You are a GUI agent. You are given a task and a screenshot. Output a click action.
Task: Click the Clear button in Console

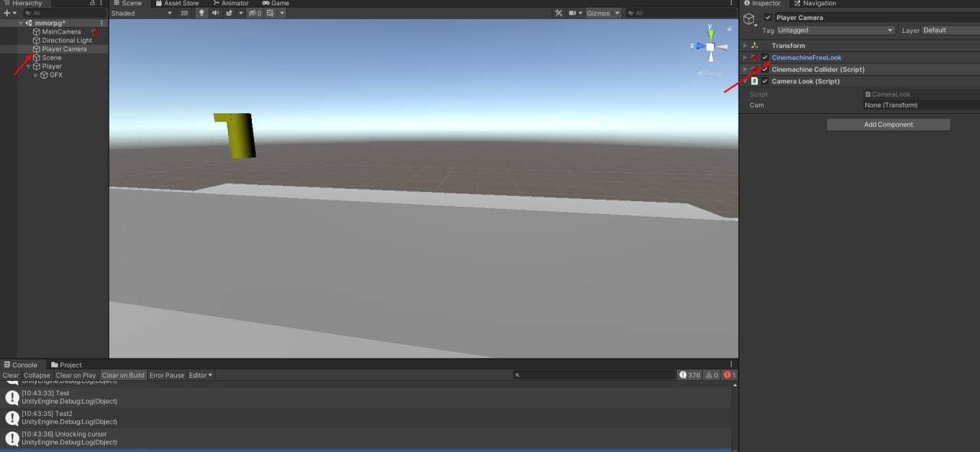[11, 376]
